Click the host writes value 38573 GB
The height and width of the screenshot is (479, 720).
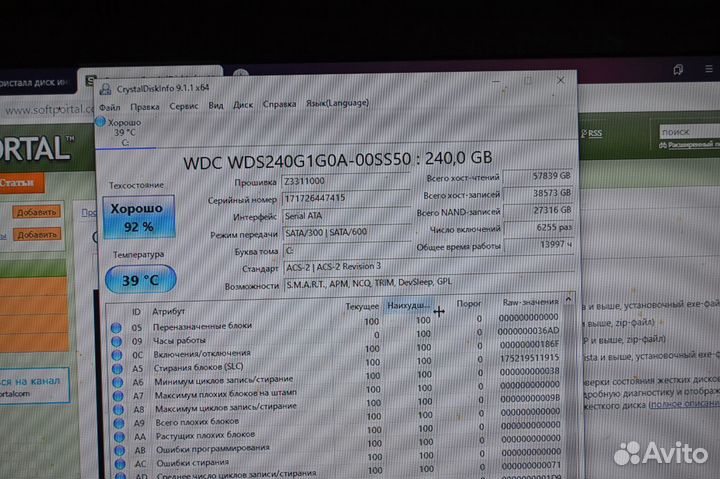pos(538,193)
